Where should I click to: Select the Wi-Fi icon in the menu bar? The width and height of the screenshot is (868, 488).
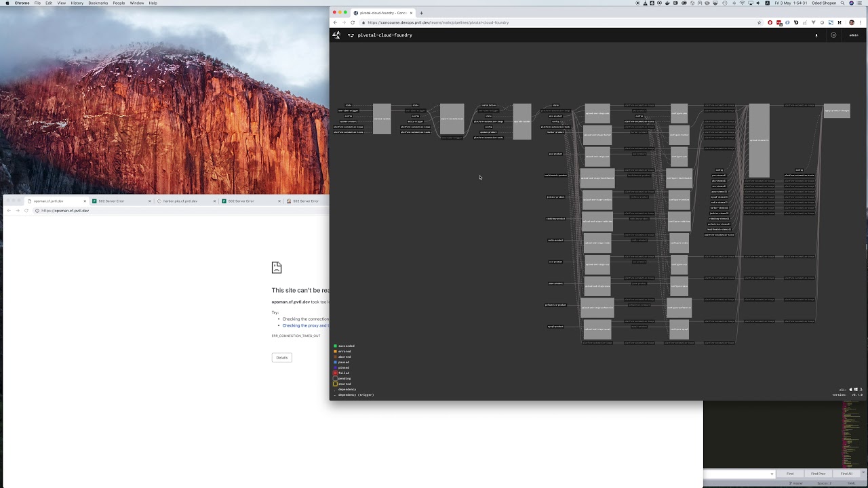[741, 3]
